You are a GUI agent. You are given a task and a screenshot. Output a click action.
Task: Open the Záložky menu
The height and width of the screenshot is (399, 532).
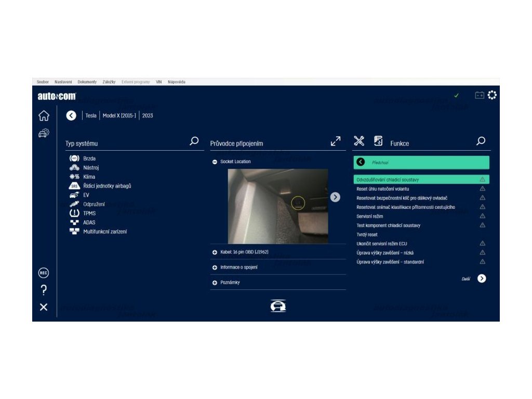[x=109, y=82]
